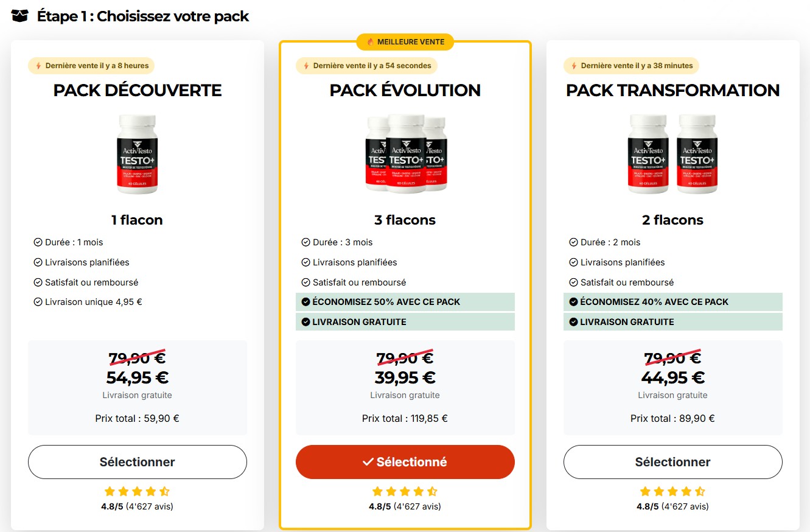The height and width of the screenshot is (532, 810).
Task: Select the Pack Transformation option
Action: point(672,461)
